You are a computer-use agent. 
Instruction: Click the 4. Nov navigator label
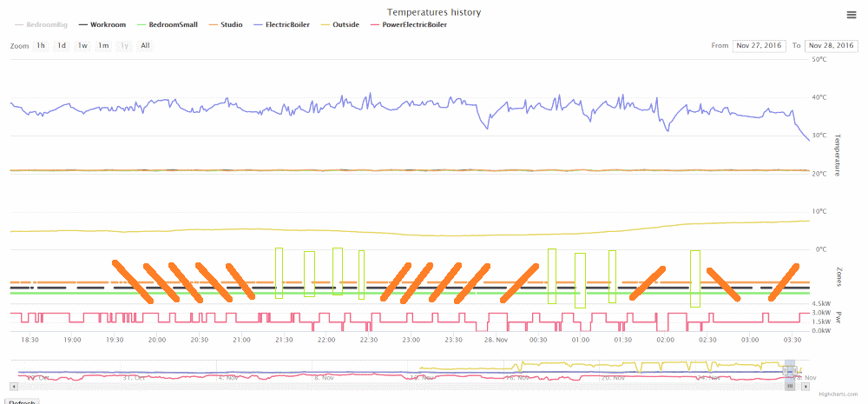(x=228, y=378)
